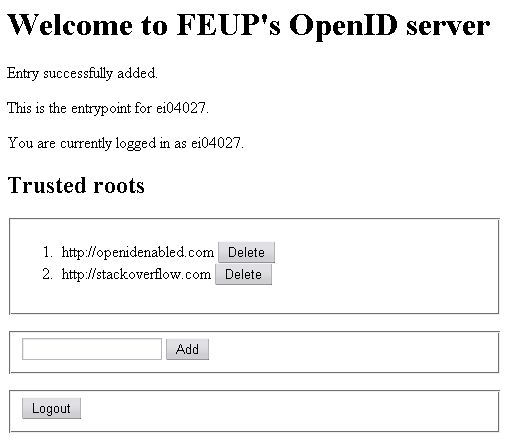
Task: Delete the openidenabled.com trusted root
Action: click(x=246, y=252)
